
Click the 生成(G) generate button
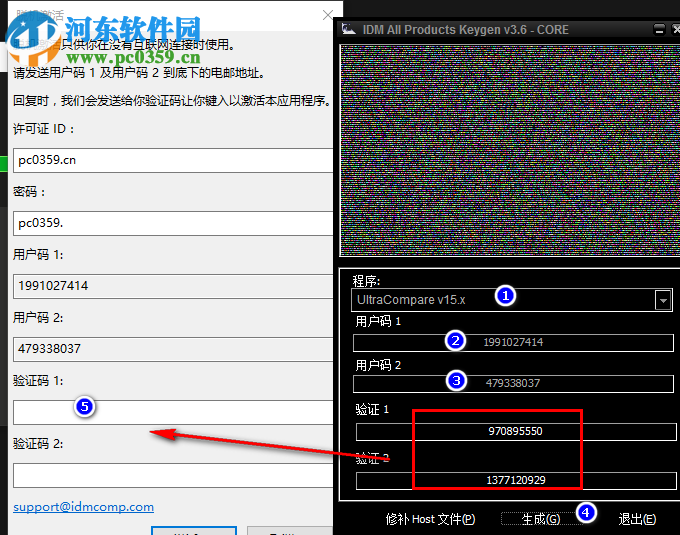tap(540, 519)
